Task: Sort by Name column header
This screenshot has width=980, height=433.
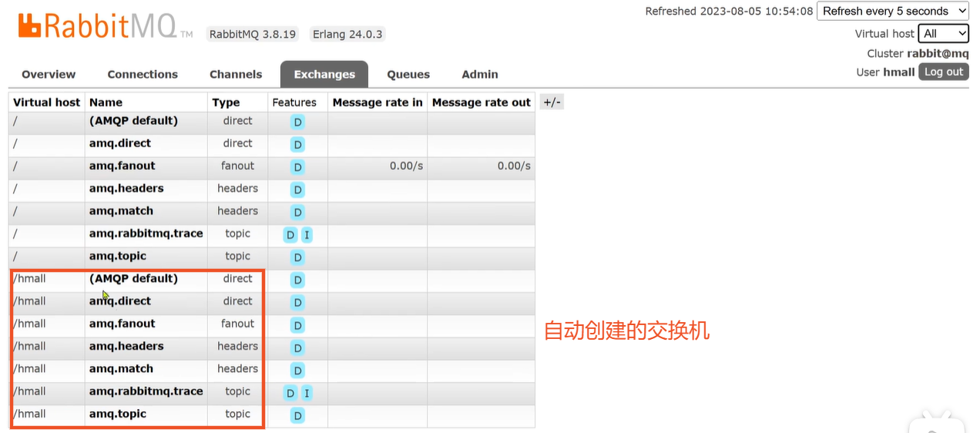Action: coord(106,102)
